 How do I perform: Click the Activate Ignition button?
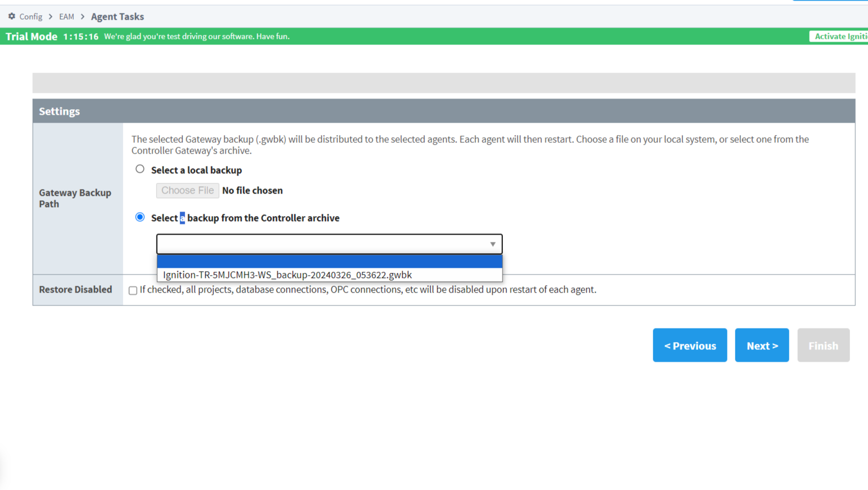[x=838, y=37]
